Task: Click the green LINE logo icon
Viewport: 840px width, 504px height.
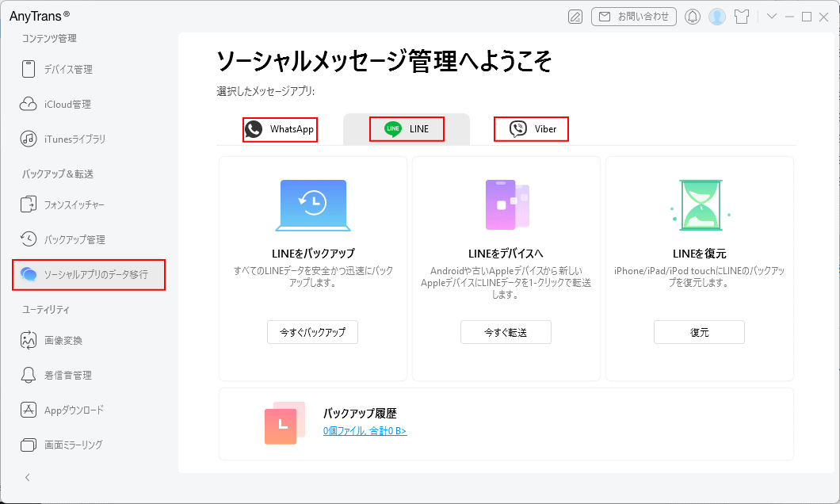Action: (393, 129)
